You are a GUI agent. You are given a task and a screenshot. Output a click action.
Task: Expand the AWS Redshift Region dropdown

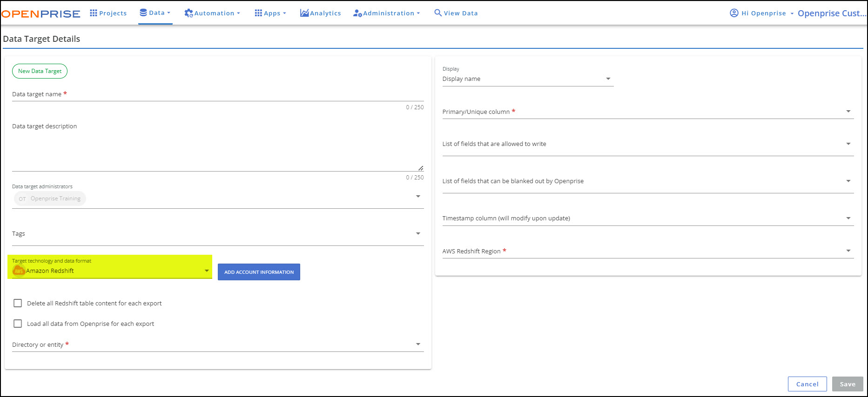click(848, 251)
